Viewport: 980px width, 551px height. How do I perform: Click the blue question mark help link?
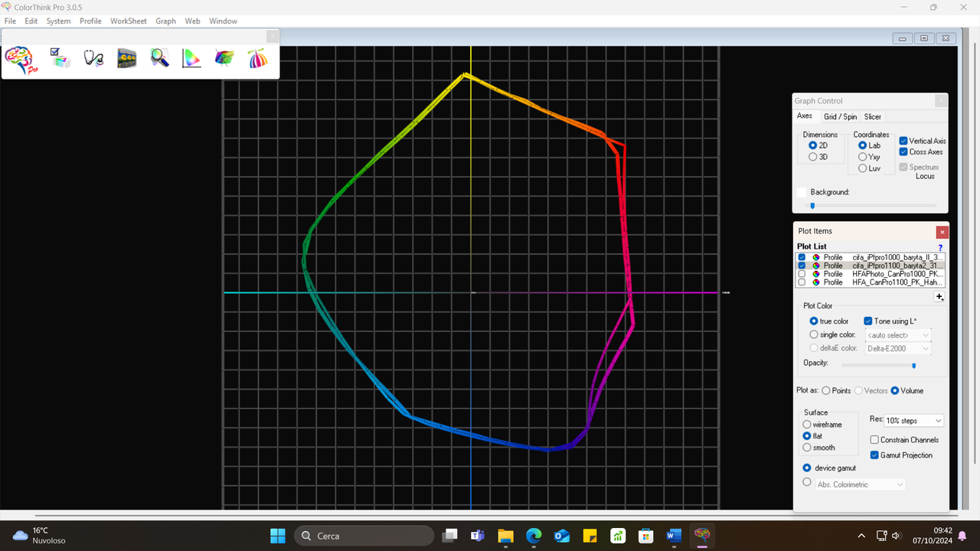click(x=941, y=246)
